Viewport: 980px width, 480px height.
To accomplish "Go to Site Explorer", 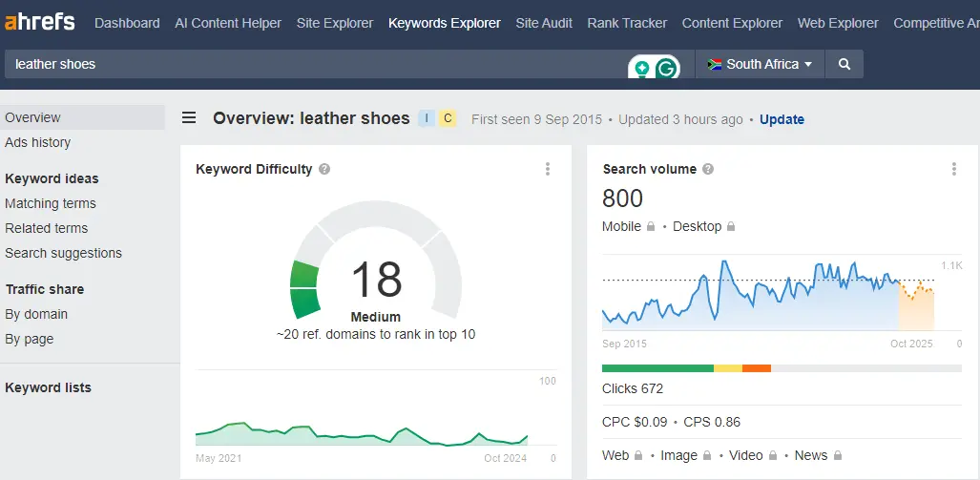I will [x=335, y=23].
